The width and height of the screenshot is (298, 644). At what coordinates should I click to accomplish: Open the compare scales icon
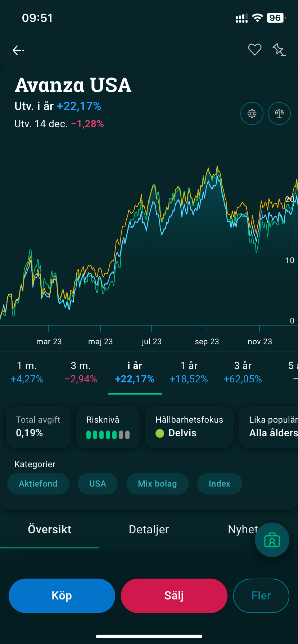pyautogui.click(x=279, y=114)
